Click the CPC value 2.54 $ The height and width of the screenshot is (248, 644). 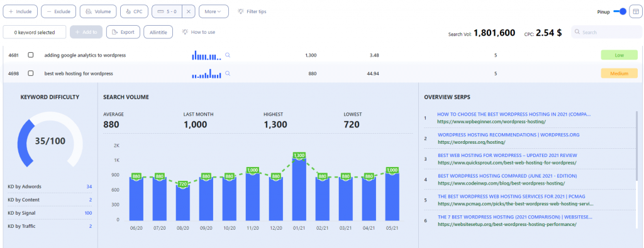pyautogui.click(x=549, y=33)
